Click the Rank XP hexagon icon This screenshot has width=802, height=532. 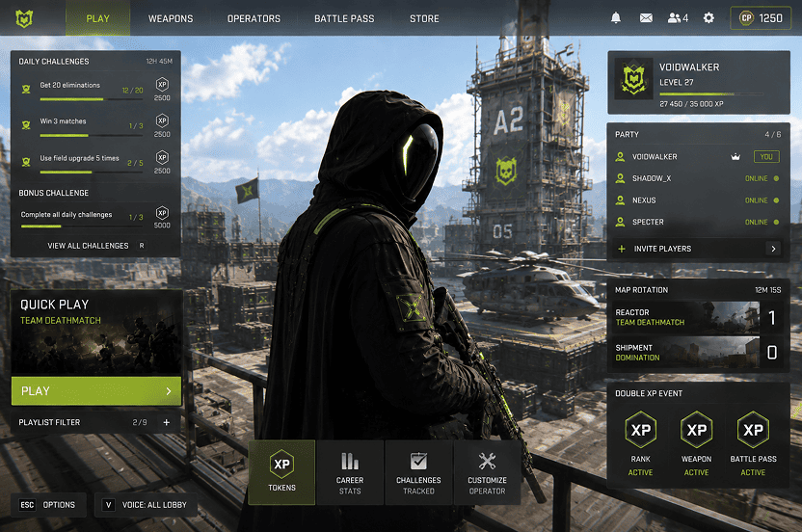[x=640, y=430]
